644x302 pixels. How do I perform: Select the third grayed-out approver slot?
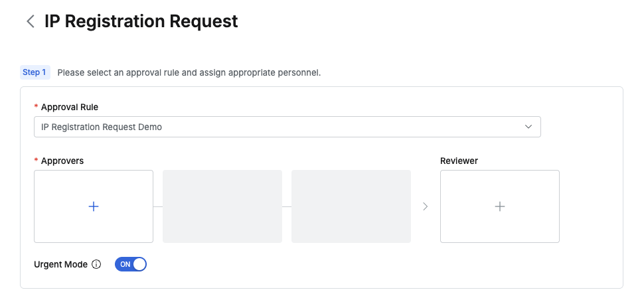coord(351,206)
